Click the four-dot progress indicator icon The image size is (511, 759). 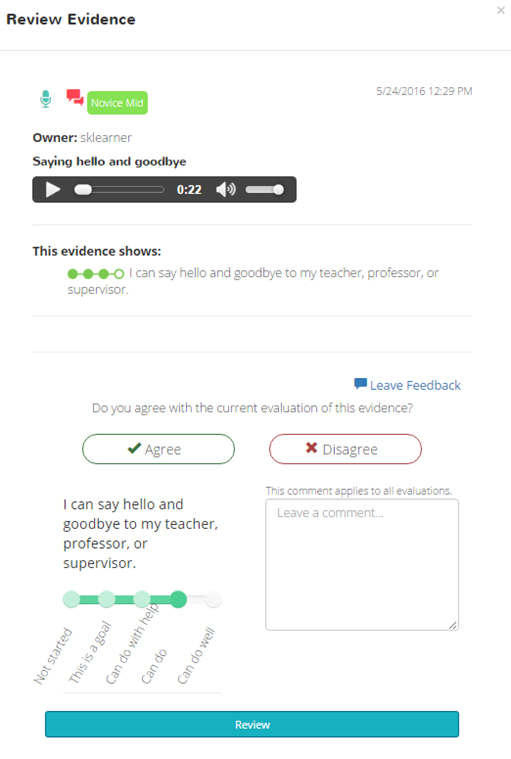(96, 274)
